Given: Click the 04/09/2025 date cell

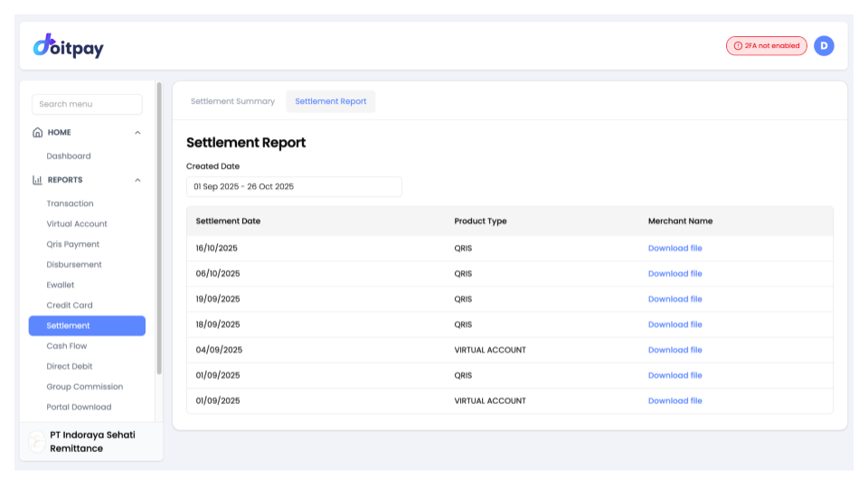Looking at the screenshot, I should pyautogui.click(x=219, y=351).
